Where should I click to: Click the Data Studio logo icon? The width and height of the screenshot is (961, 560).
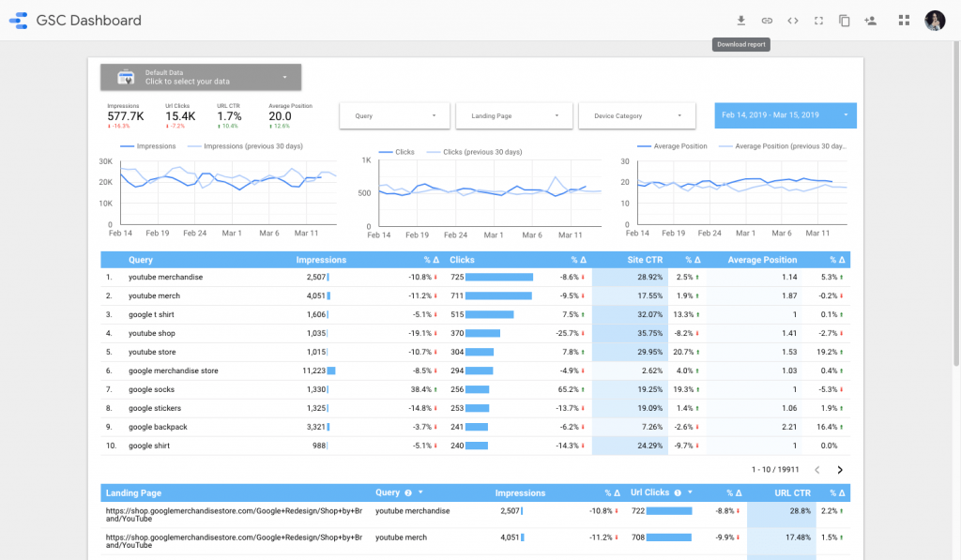[x=19, y=21]
